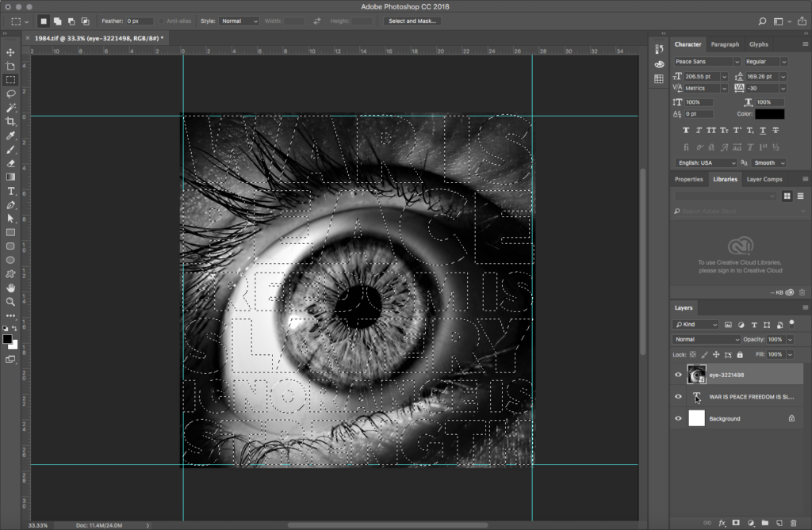Select the Move tool

10,52
